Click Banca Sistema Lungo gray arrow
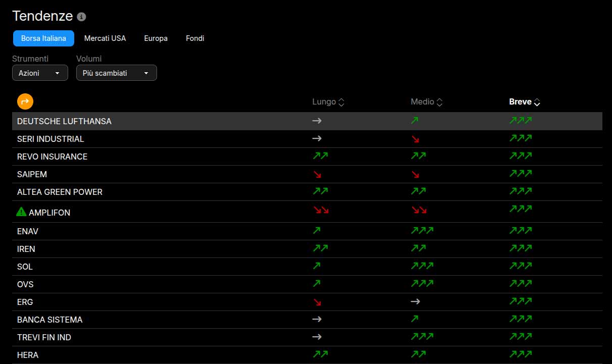612x364 pixels. click(317, 319)
